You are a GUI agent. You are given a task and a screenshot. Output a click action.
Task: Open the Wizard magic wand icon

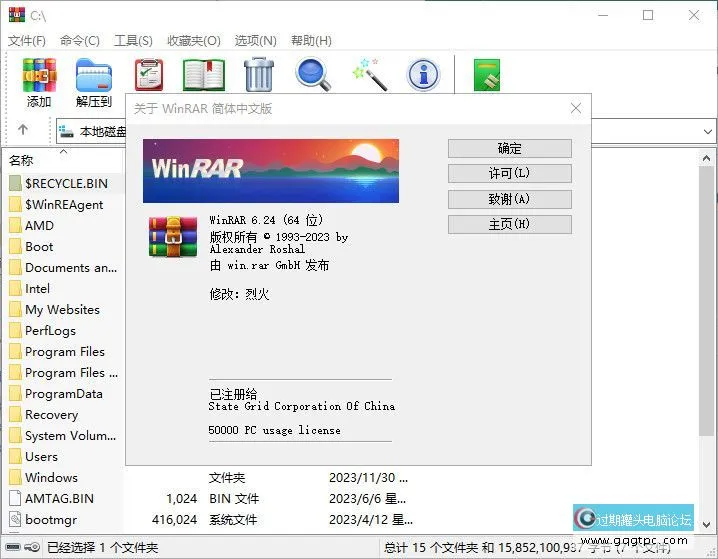[x=369, y=74]
